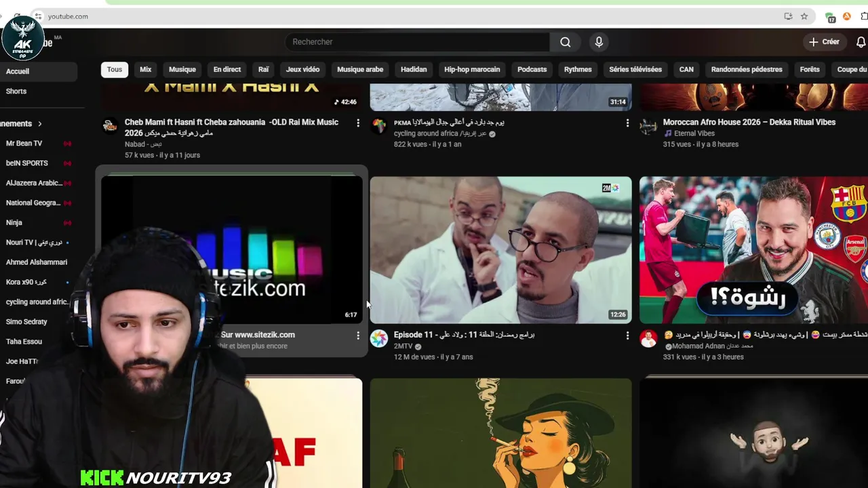Viewport: 868px width, 488px height.
Task: Click the YouTube search magnifier button
Action: pos(565,42)
